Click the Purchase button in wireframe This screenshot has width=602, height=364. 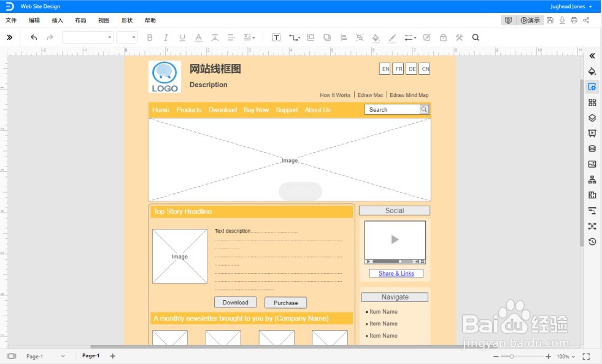285,303
